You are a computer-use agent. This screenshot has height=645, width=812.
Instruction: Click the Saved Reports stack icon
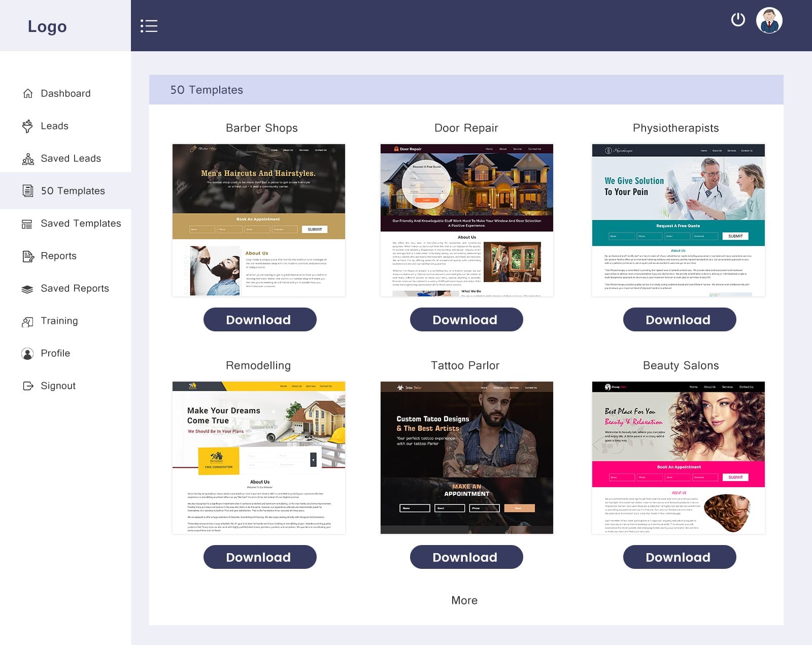[27, 289]
